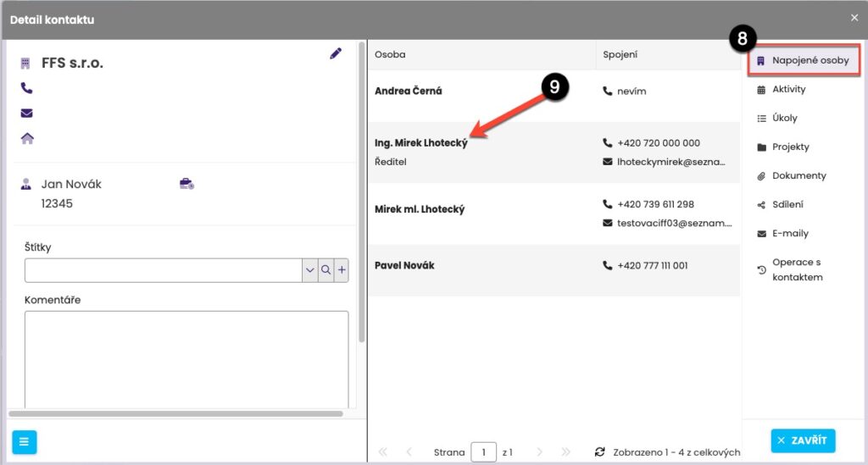This screenshot has height=465, width=868.
Task: Refresh the persons list
Action: coord(599,451)
